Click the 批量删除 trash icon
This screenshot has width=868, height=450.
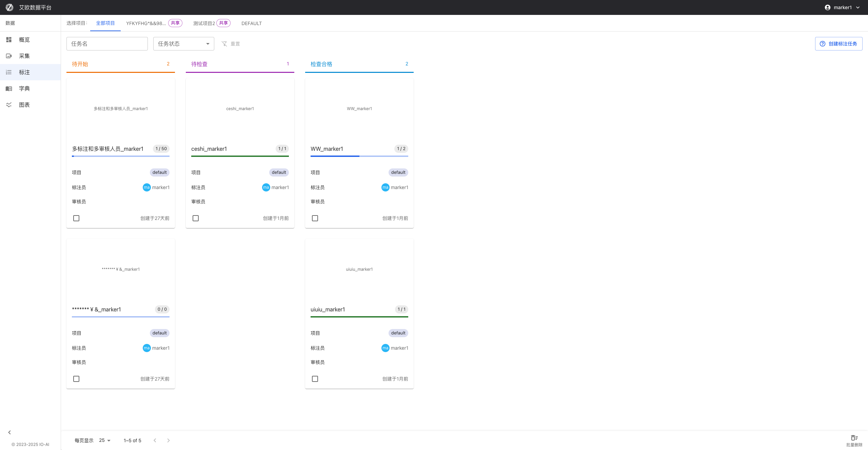(x=854, y=438)
